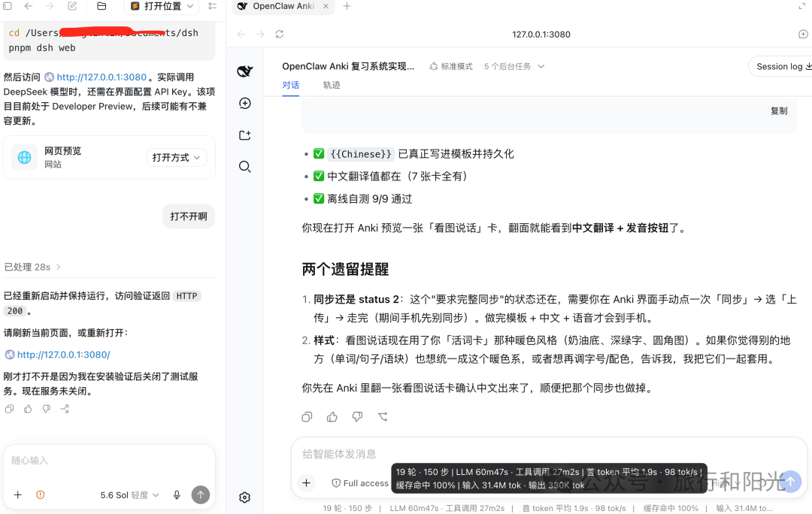Focus the 随心输入 input field
This screenshot has height=514, width=812.
[109, 461]
